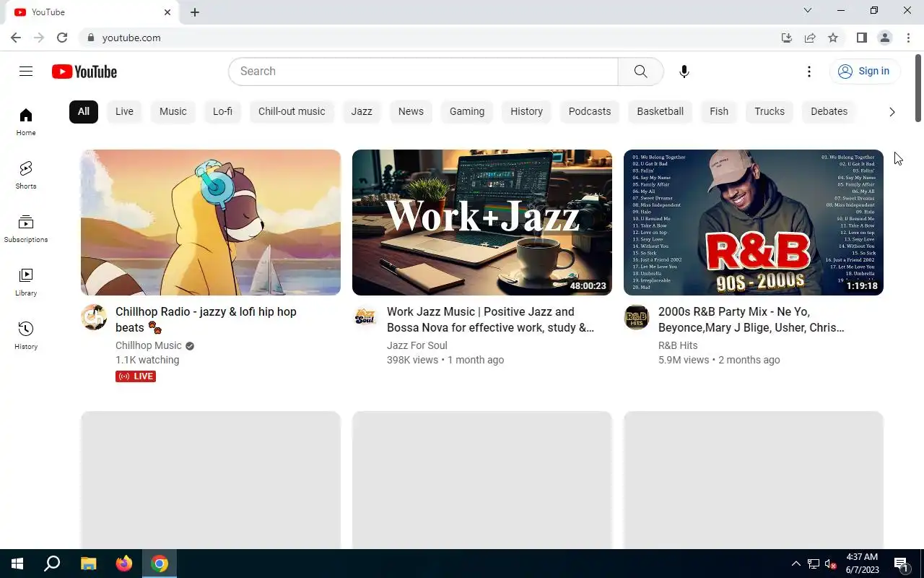Click the YouTube logo
This screenshot has height=578, width=924.
84,72
